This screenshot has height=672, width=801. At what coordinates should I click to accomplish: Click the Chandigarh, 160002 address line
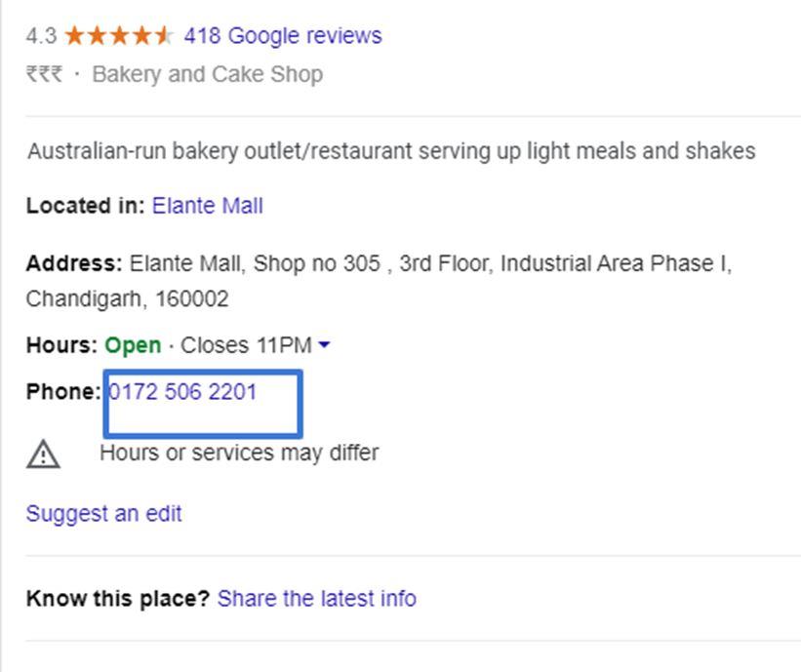coord(127,298)
